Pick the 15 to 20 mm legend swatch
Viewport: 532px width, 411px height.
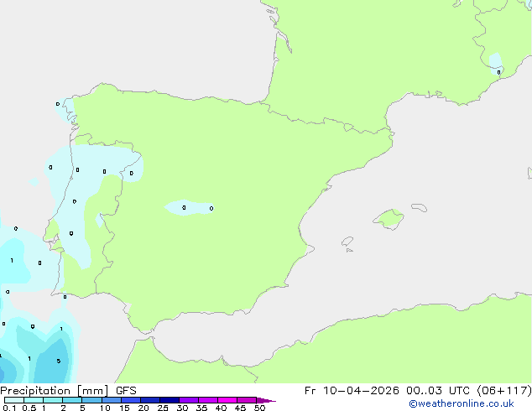[x=131, y=400]
